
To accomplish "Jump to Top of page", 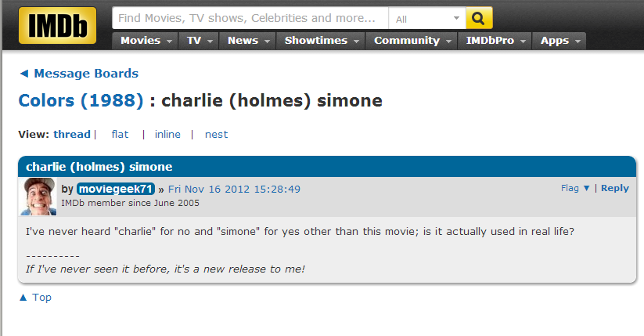I will click(x=35, y=298).
